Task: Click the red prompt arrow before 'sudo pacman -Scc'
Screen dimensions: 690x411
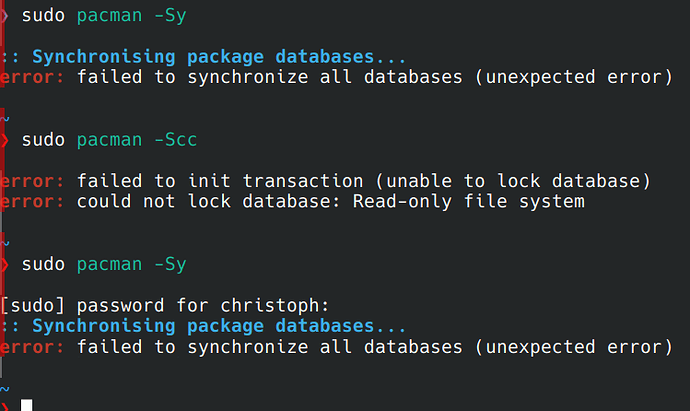Action: [x=4, y=140]
